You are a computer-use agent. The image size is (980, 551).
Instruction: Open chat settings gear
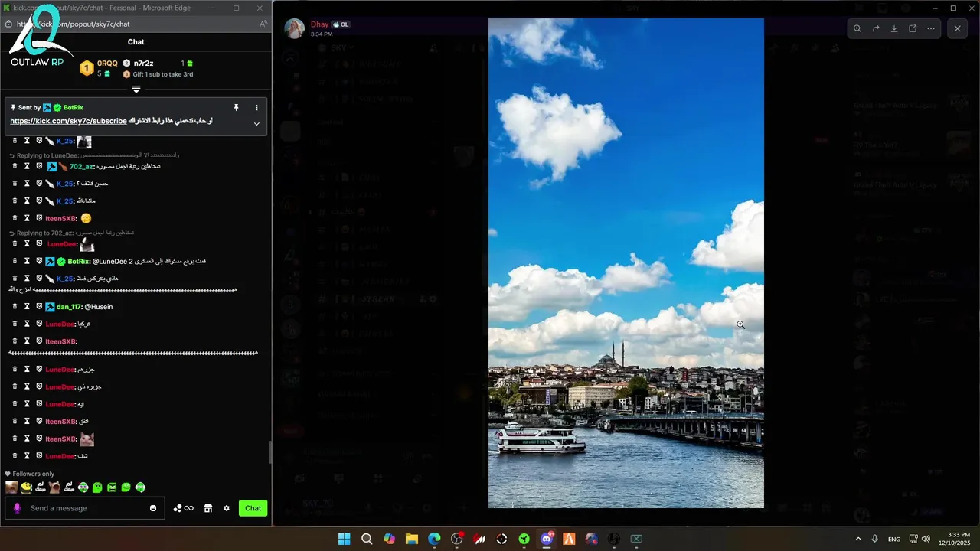227,508
